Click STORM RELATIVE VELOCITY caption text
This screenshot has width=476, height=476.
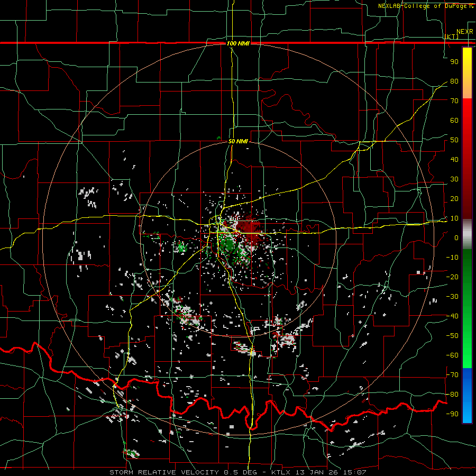[x=165, y=472]
